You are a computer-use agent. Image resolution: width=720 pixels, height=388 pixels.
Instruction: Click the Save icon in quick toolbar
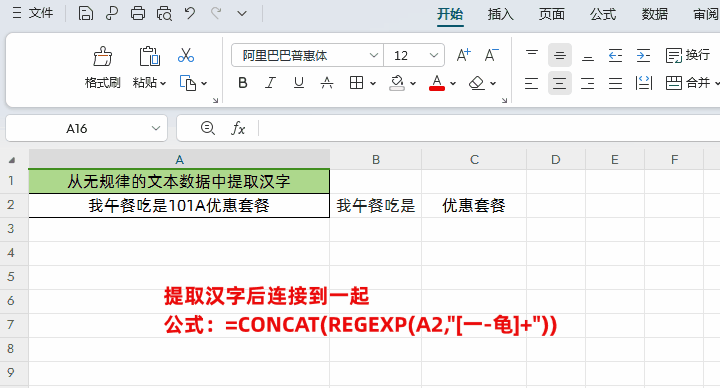[85, 13]
